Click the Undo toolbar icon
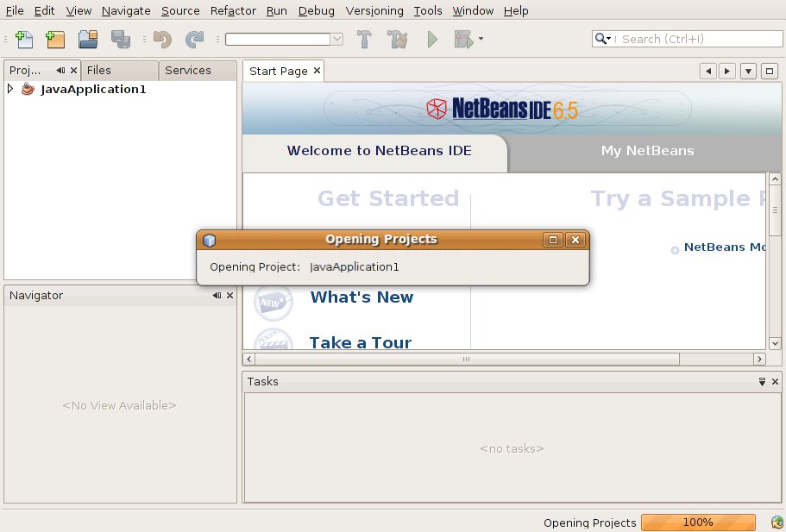This screenshot has height=532, width=786. click(161, 39)
